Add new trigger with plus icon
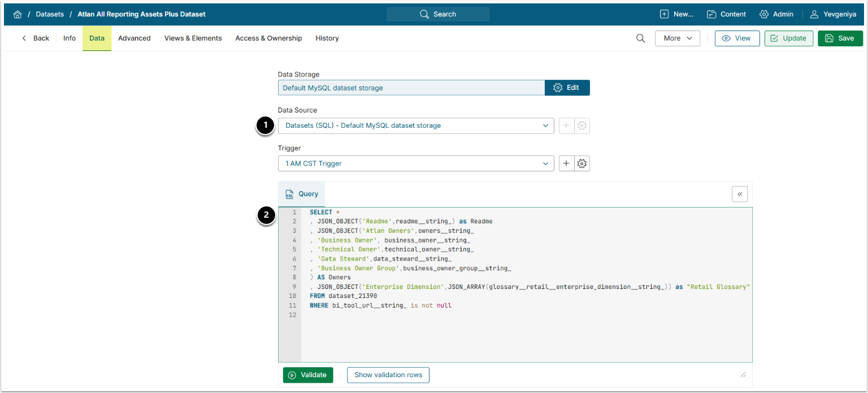Image resolution: width=868 pixels, height=393 pixels. (566, 163)
